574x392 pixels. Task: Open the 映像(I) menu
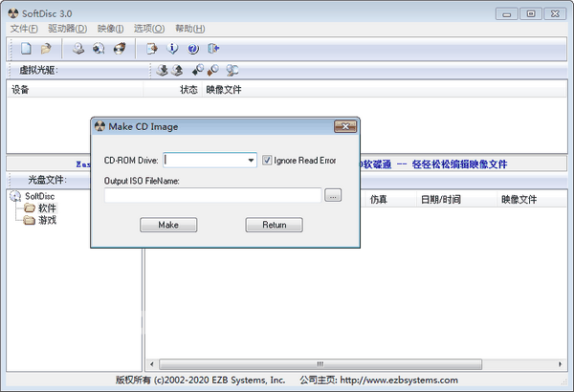coord(110,29)
